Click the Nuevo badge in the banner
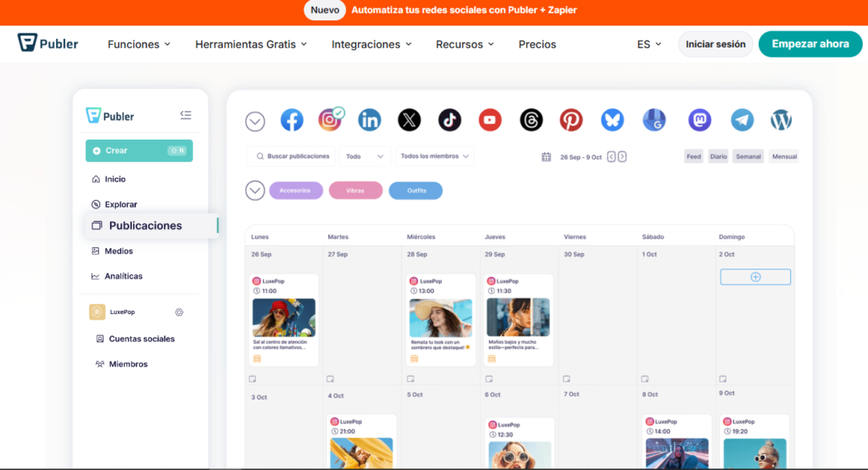Viewport: 868px width, 470px height. pos(325,10)
